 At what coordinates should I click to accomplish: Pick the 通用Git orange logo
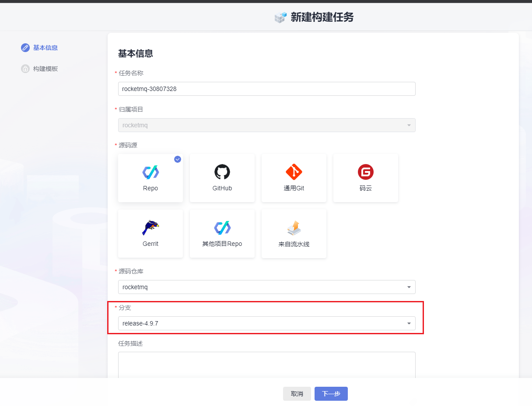point(294,172)
